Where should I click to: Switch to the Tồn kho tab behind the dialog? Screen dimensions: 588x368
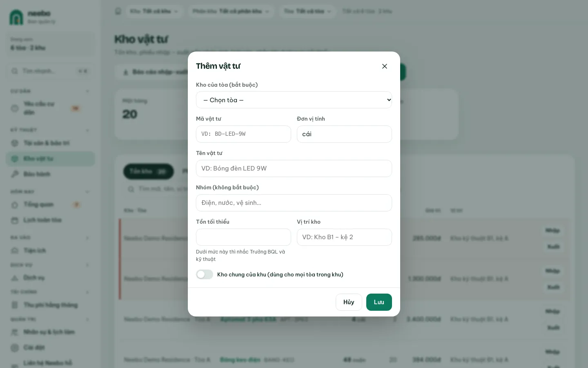(148, 171)
